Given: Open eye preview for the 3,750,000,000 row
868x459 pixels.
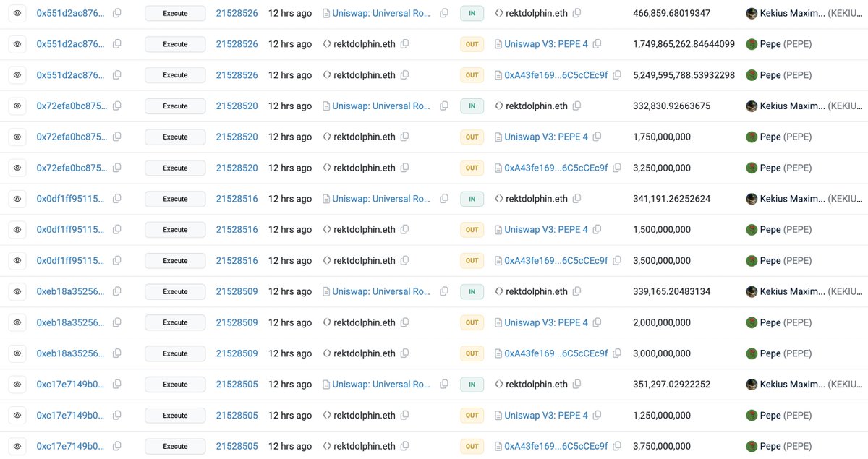Looking at the screenshot, I should tap(18, 446).
